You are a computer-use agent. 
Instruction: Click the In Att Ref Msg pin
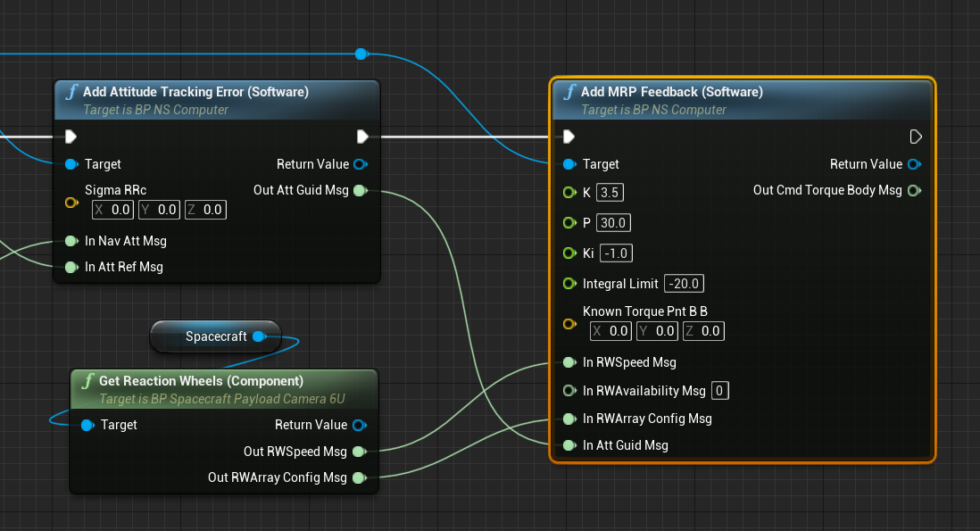71,267
